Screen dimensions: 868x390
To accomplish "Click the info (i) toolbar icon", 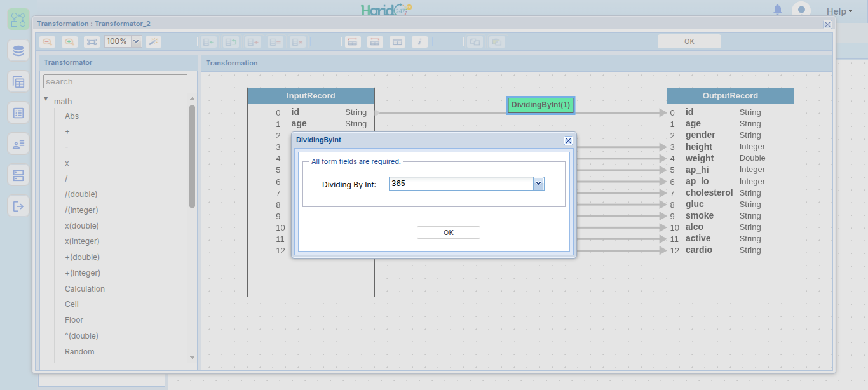I will [x=419, y=42].
